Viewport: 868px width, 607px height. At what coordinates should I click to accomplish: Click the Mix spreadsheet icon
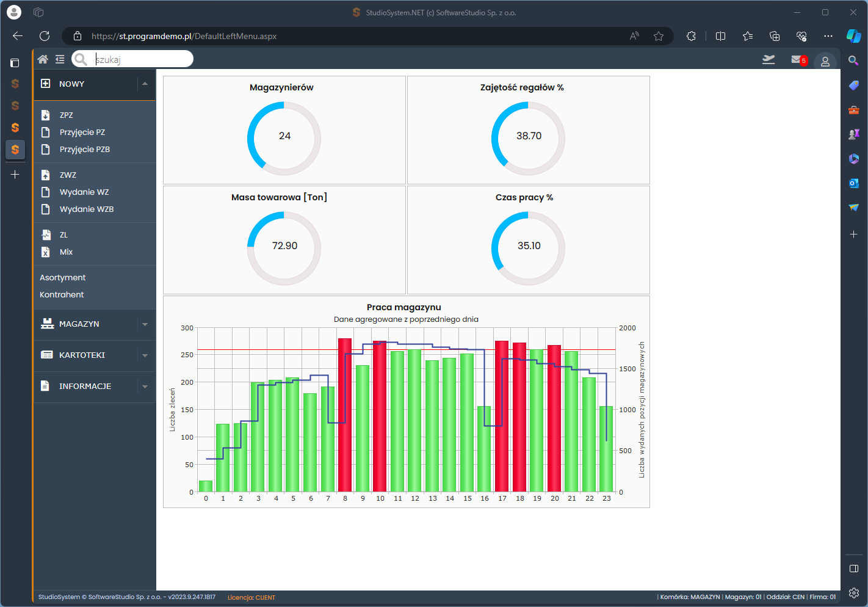(x=45, y=252)
